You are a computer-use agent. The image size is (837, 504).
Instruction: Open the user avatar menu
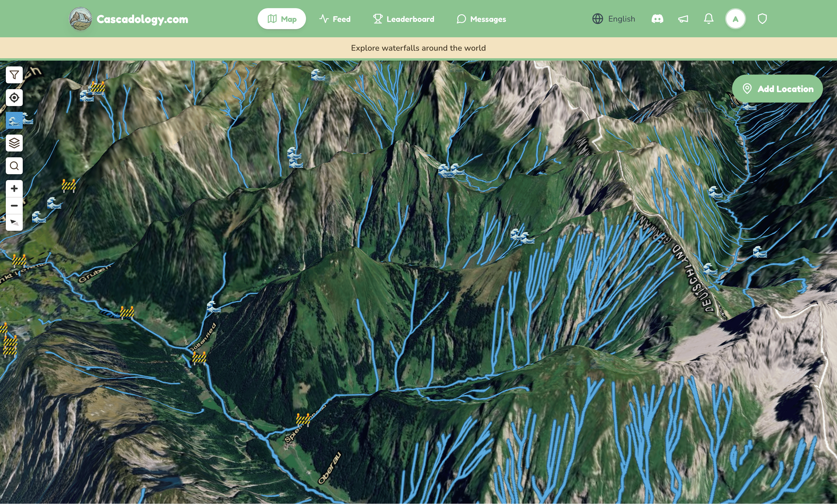click(735, 19)
